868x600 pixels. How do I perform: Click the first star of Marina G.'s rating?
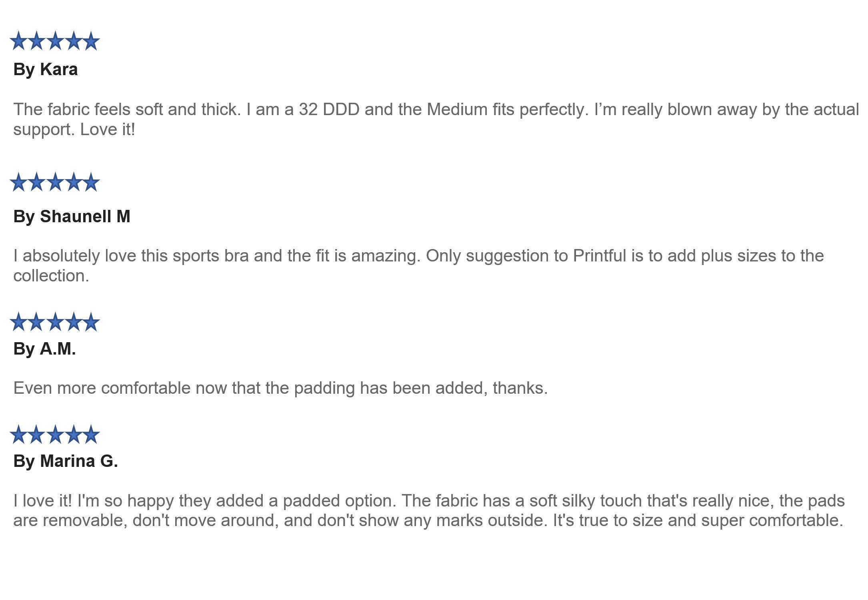coord(18,435)
